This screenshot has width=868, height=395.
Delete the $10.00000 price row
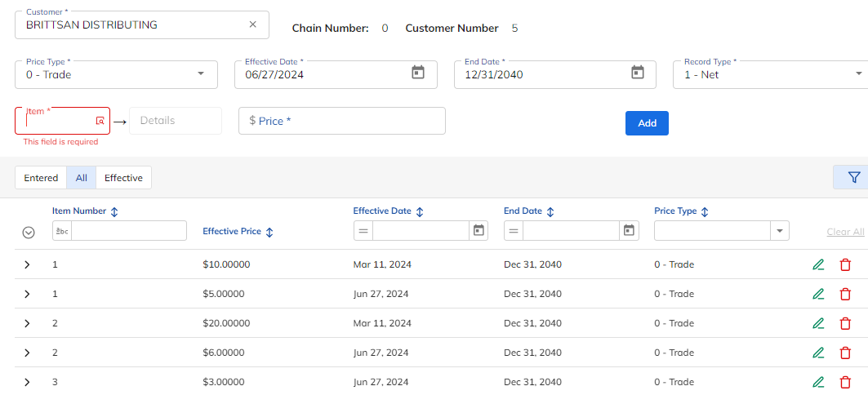[x=845, y=264]
